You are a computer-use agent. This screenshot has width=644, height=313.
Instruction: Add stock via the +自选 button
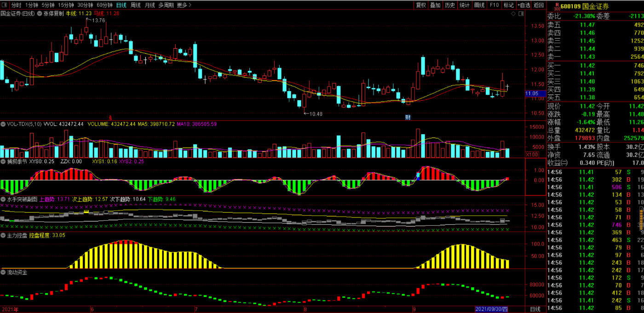(x=523, y=5)
